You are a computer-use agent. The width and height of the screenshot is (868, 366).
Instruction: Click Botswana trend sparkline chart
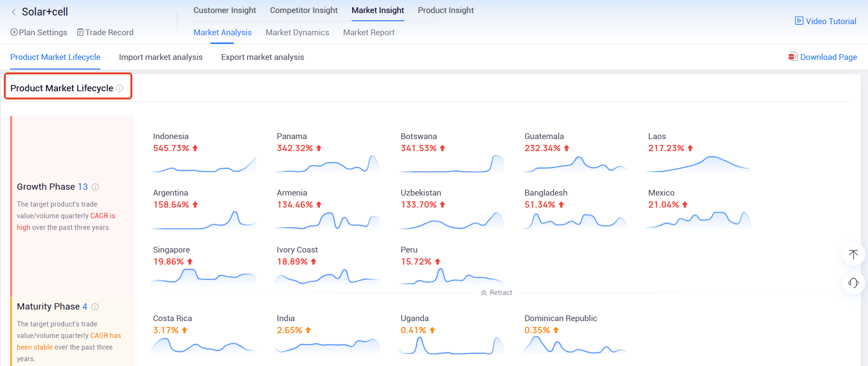point(451,164)
